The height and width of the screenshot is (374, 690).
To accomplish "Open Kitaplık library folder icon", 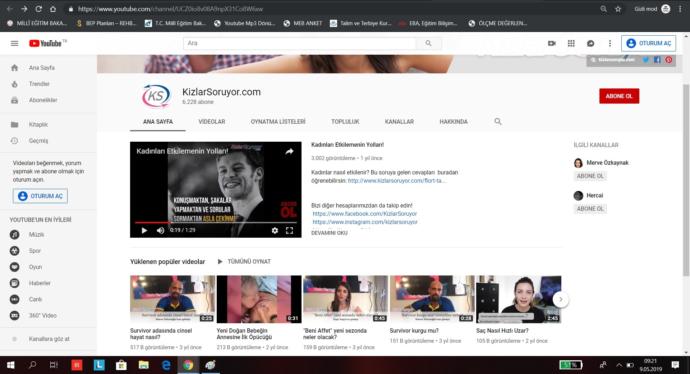I will [15, 125].
